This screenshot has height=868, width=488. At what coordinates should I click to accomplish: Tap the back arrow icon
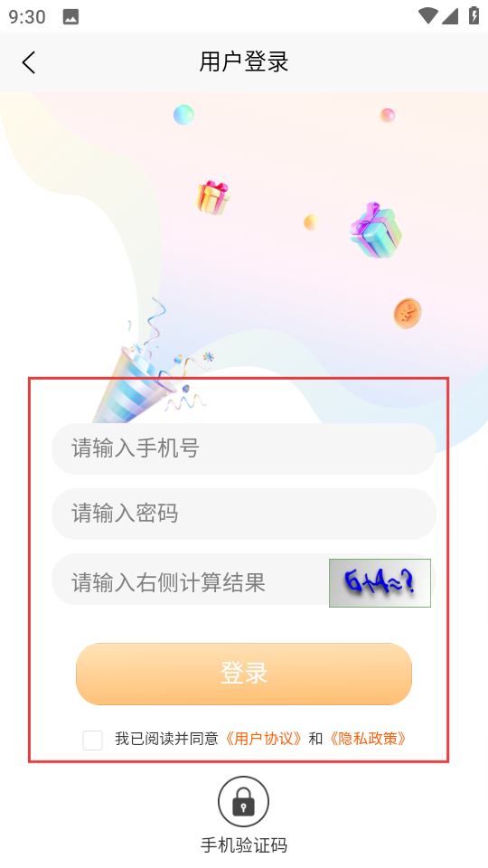click(29, 62)
